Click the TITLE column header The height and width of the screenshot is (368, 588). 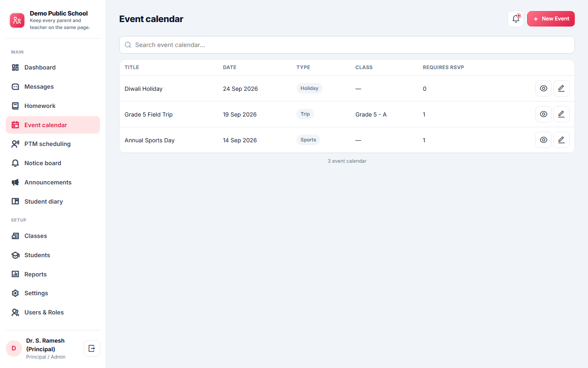(x=132, y=67)
